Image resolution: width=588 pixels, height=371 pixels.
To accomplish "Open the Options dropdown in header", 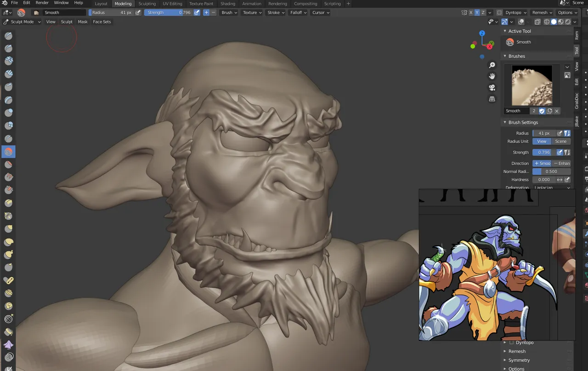I will [567, 12].
